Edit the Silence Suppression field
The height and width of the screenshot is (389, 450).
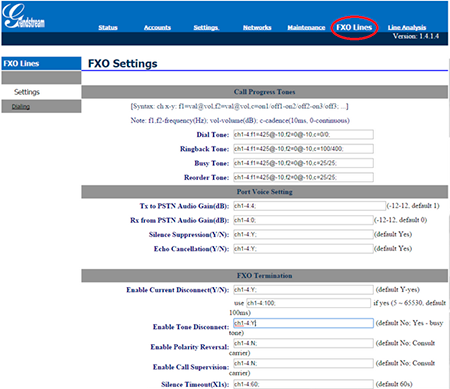303,234
